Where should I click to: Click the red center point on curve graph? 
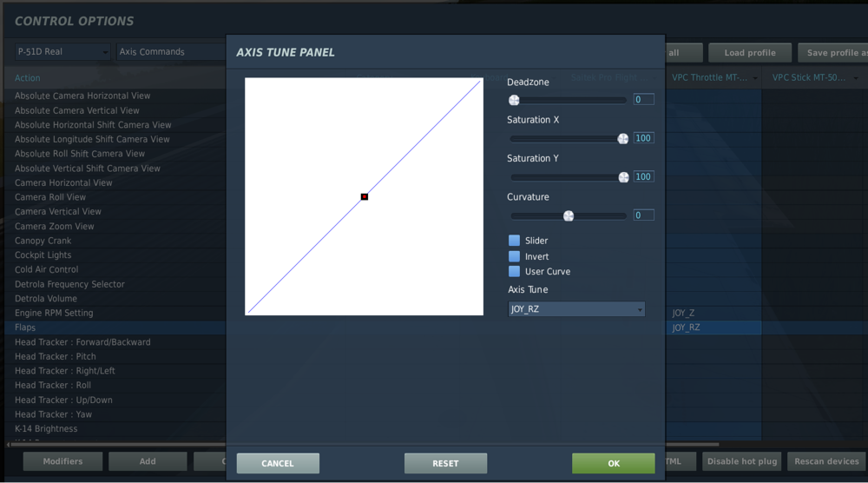[365, 196]
